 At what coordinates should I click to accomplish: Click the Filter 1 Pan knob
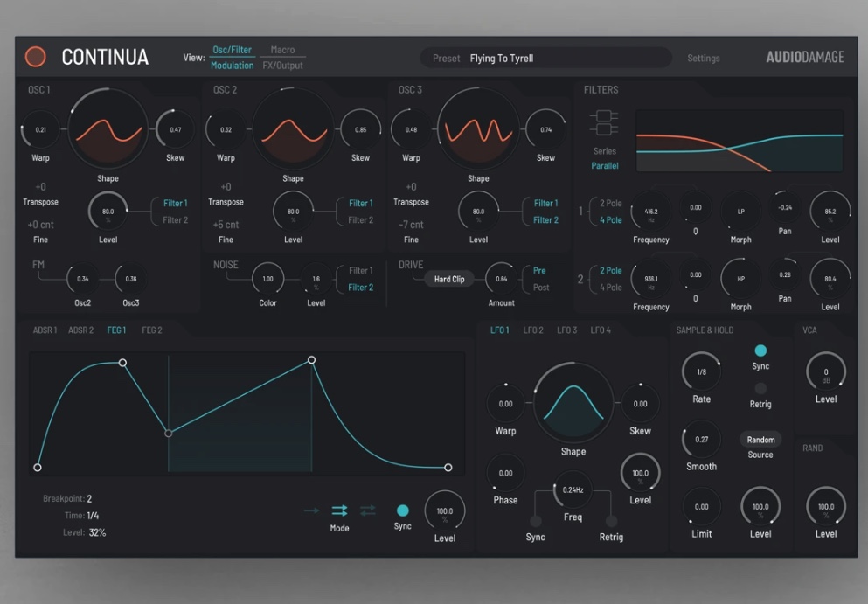(x=785, y=208)
